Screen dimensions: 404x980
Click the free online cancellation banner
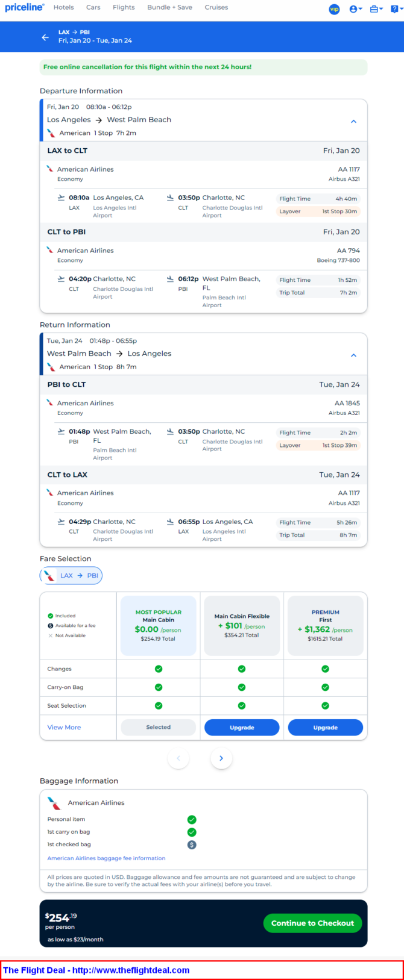203,67
